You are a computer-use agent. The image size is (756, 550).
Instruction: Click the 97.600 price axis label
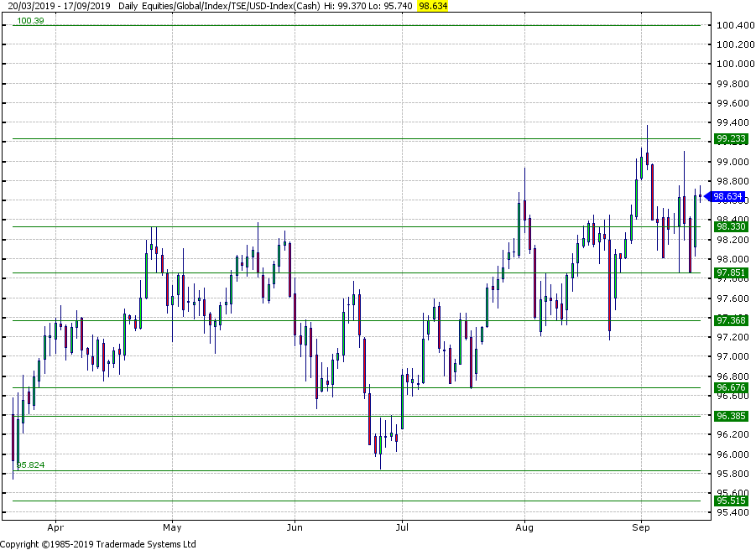[x=733, y=298]
